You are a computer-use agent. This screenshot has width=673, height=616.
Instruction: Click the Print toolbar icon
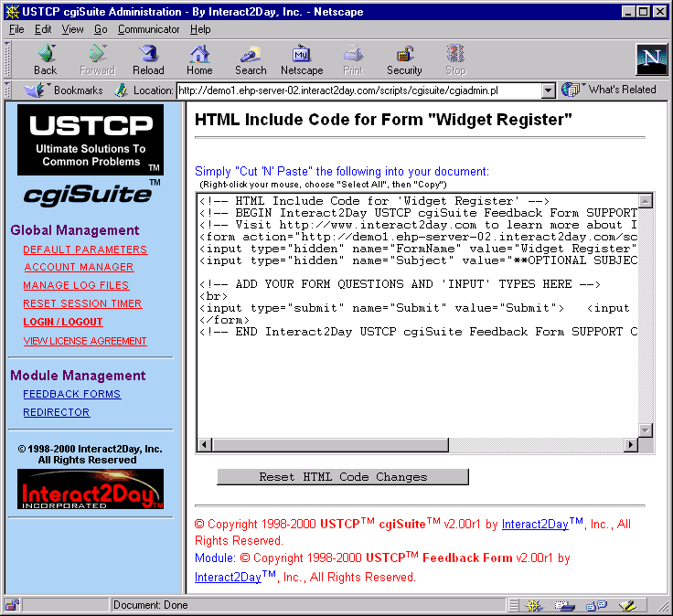(353, 59)
